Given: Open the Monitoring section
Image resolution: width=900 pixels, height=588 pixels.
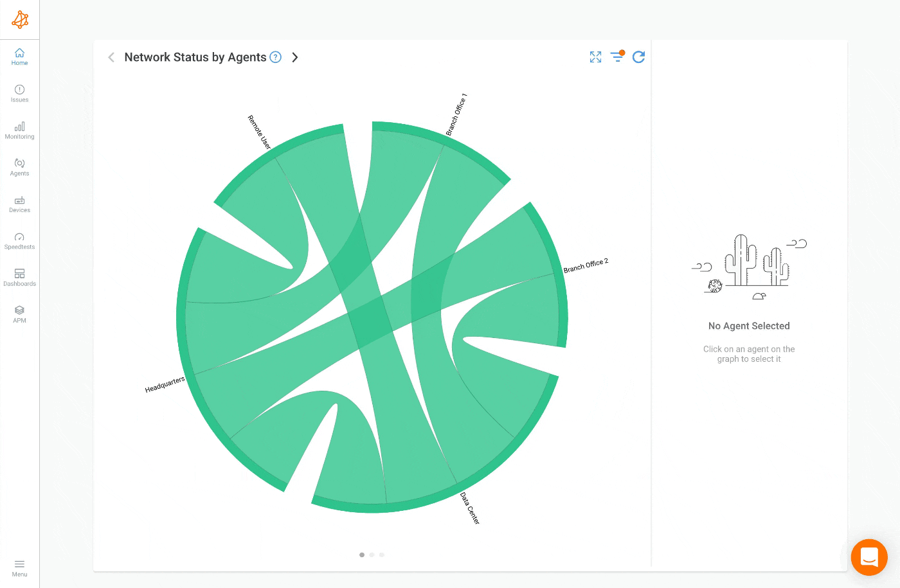Looking at the screenshot, I should click(19, 130).
